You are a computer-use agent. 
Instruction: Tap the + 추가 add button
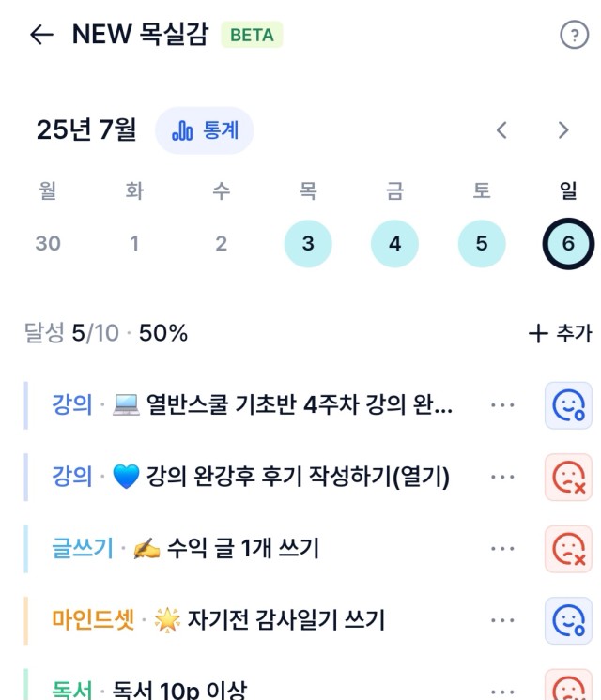tap(561, 333)
